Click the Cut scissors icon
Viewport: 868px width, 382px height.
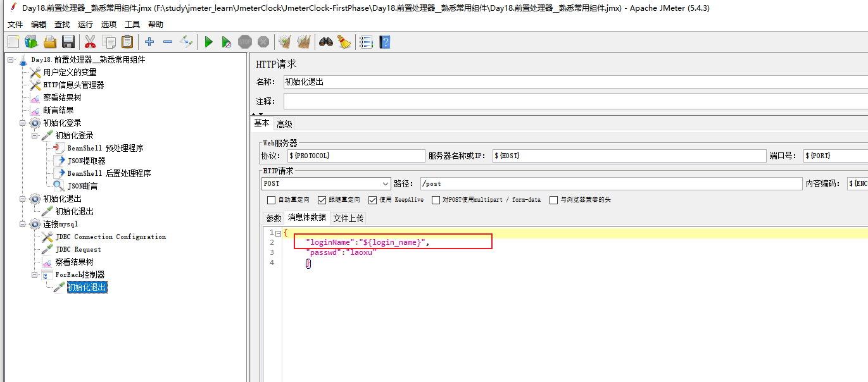90,42
